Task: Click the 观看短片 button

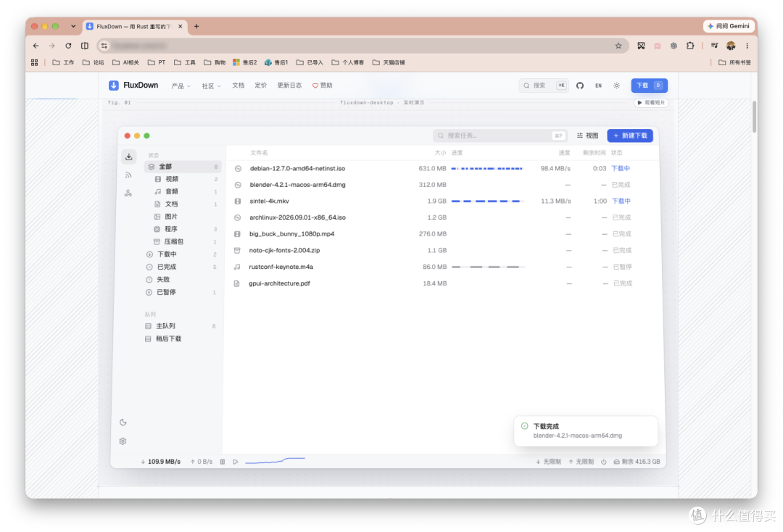Action: pos(650,102)
